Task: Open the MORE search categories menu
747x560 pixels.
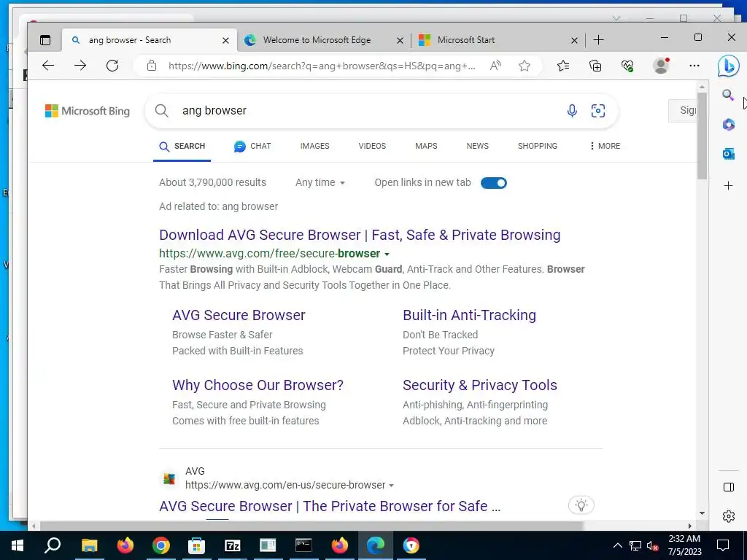Action: pyautogui.click(x=605, y=146)
